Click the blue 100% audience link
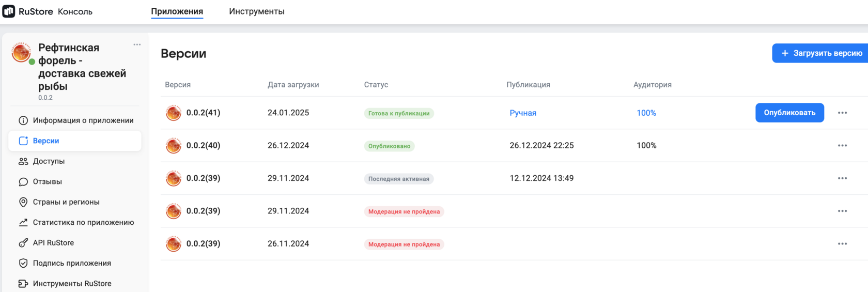The height and width of the screenshot is (292, 868). [x=646, y=113]
